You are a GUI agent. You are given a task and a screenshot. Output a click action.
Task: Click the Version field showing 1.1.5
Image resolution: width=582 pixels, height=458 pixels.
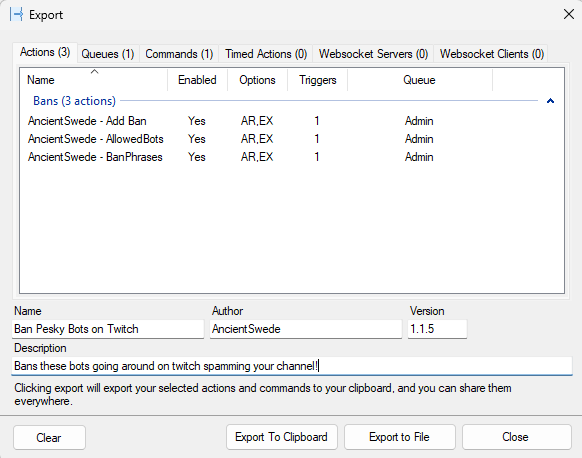pyautogui.click(x=437, y=329)
